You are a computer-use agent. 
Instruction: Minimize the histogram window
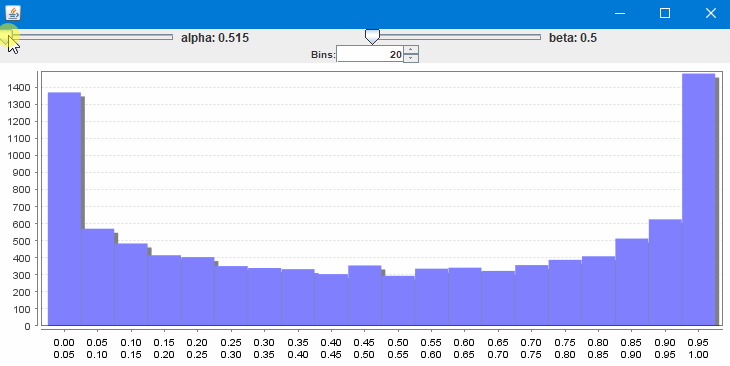(x=620, y=14)
